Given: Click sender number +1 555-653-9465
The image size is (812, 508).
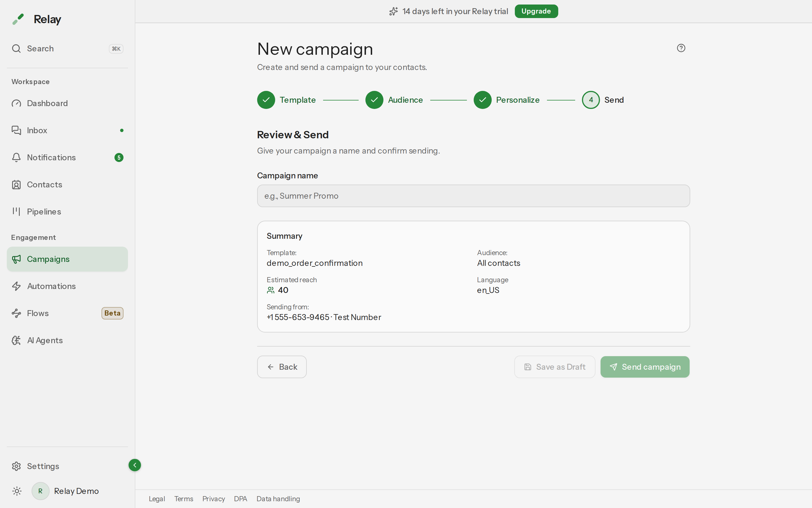Looking at the screenshot, I should pyautogui.click(x=298, y=317).
